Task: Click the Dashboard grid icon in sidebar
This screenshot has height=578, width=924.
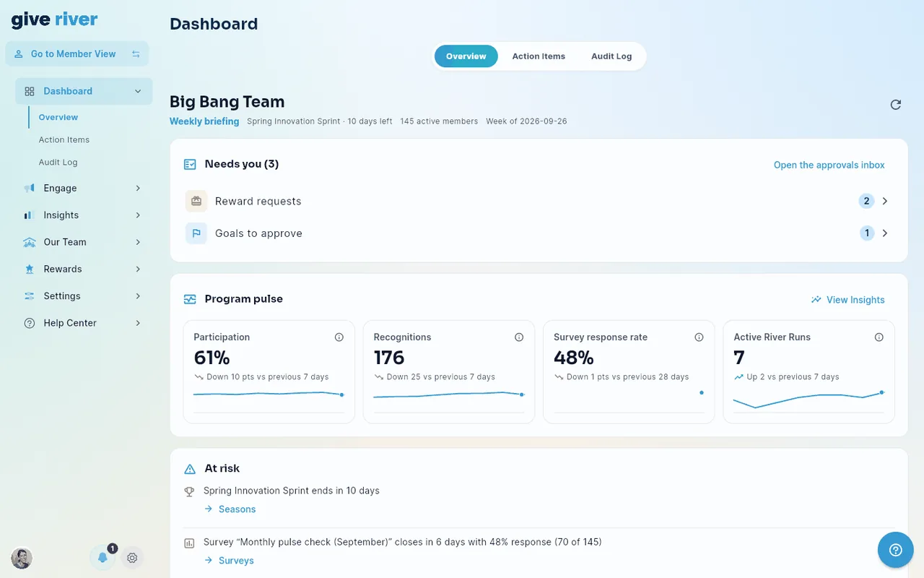Action: (30, 91)
